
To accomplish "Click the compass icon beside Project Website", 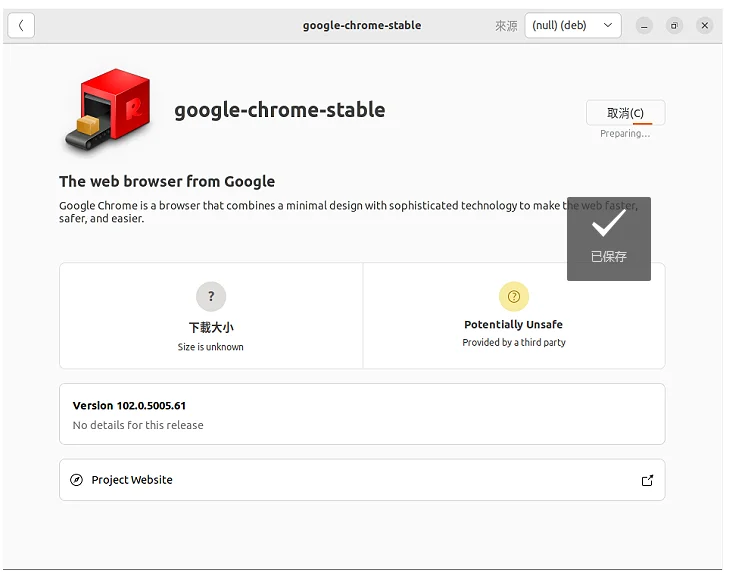I will [x=76, y=480].
